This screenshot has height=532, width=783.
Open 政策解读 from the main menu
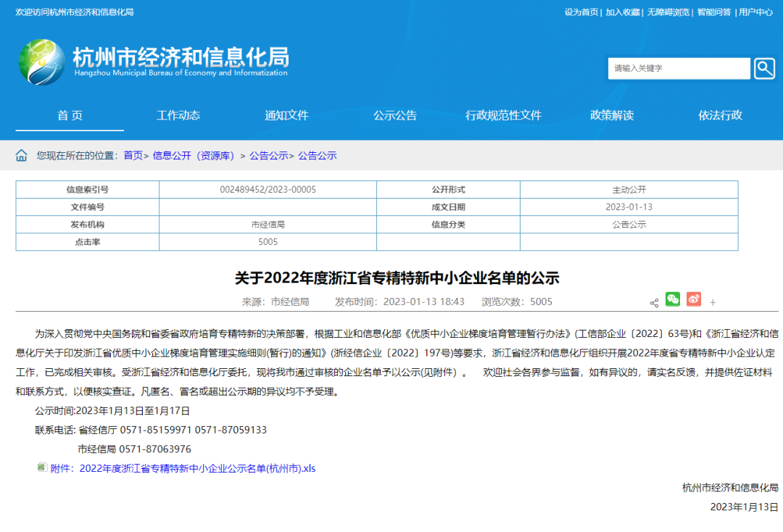[x=612, y=115]
